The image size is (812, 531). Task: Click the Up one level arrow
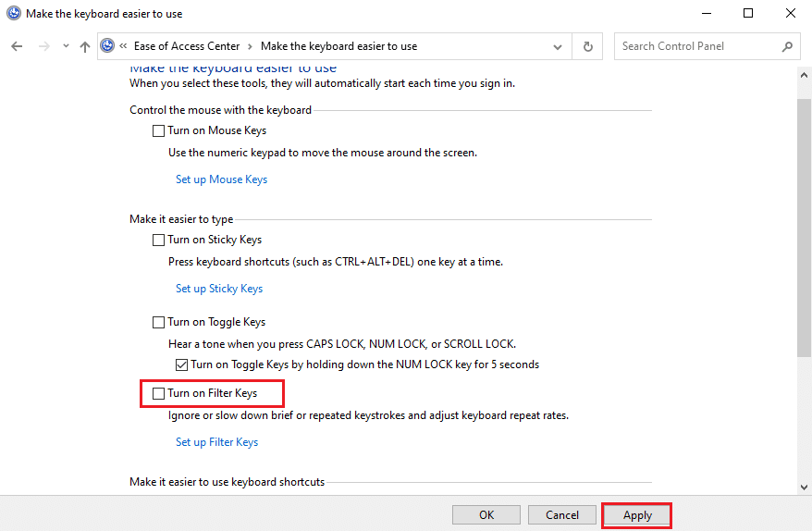85,46
